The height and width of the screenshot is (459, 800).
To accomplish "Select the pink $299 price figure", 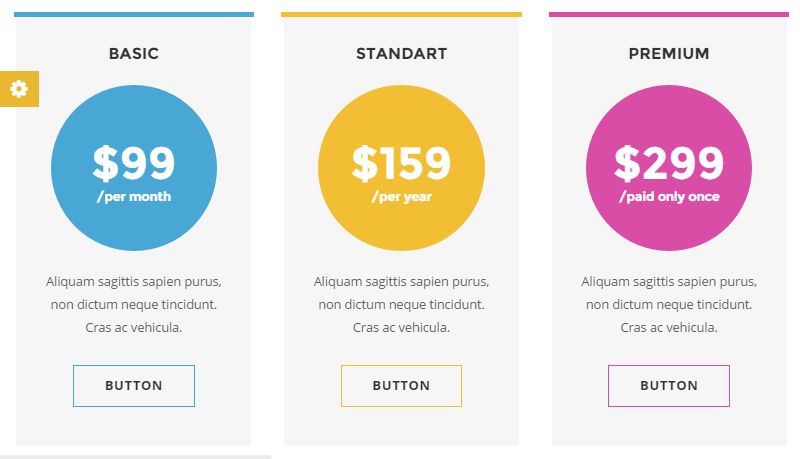I will (669, 163).
